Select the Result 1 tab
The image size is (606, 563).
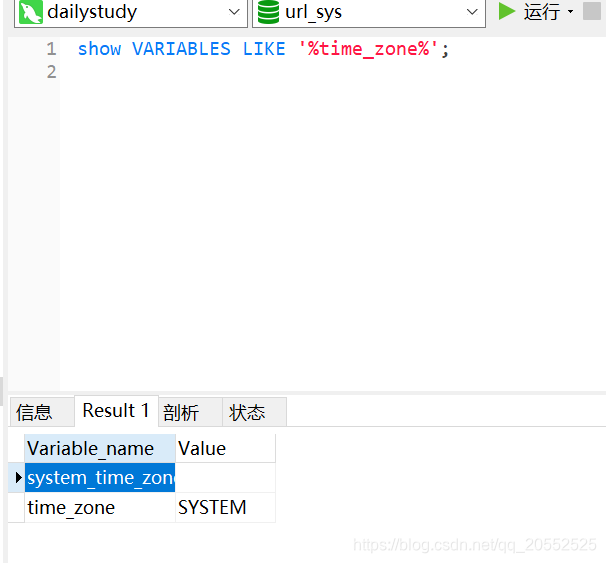coord(116,411)
